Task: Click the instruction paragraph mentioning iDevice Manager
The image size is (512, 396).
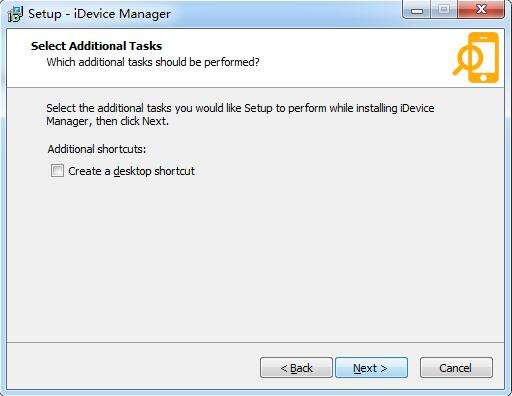Action: (240, 115)
